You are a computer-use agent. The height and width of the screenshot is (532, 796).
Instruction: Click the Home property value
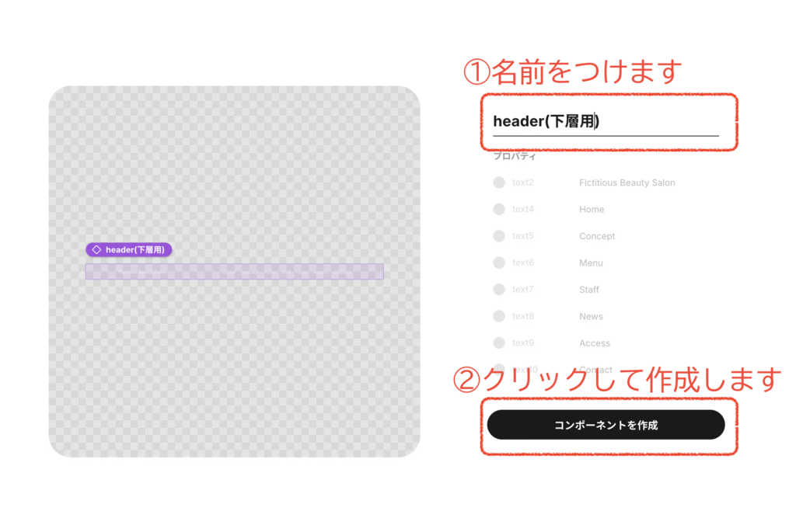(x=591, y=210)
